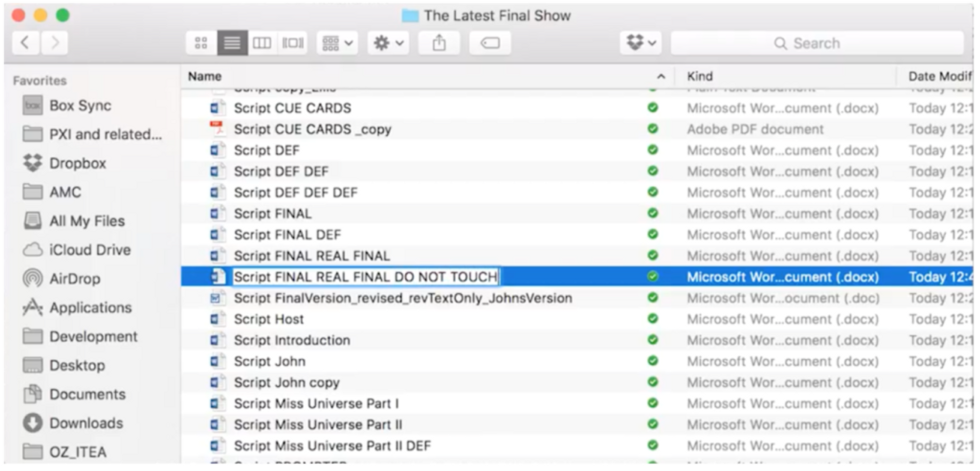Click the Share toolbar button

pos(439,43)
